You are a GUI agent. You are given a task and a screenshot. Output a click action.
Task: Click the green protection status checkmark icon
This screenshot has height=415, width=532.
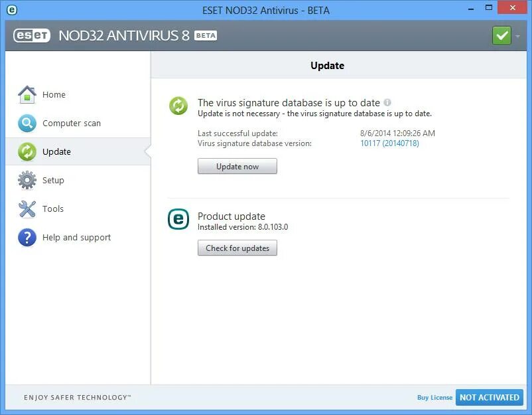[501, 35]
